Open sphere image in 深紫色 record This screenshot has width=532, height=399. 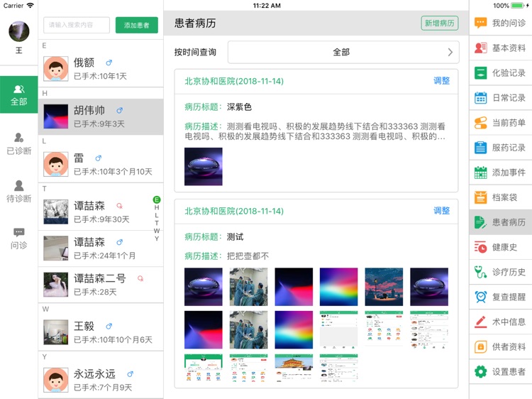204,166
